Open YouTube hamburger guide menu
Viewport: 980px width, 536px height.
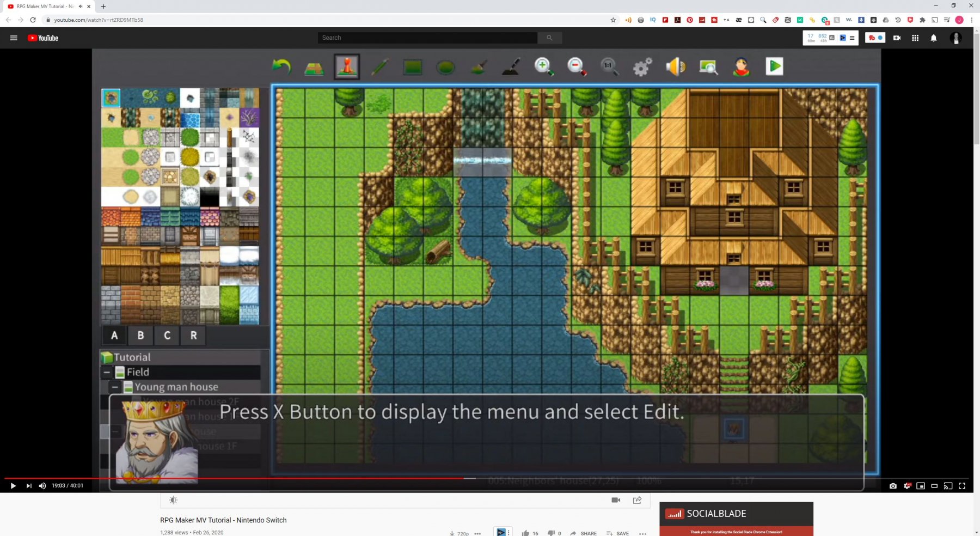pyautogui.click(x=14, y=38)
